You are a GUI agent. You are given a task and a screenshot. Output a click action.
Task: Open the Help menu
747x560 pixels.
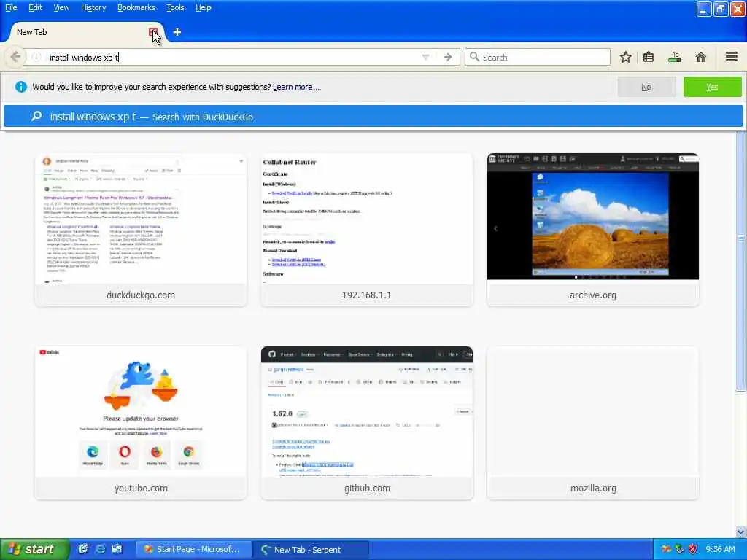click(x=204, y=7)
